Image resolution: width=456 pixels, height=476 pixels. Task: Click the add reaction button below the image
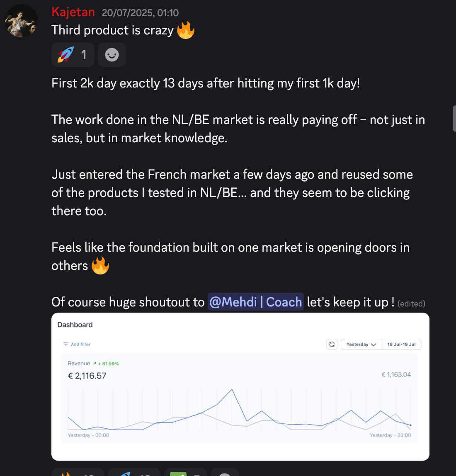[x=224, y=473]
